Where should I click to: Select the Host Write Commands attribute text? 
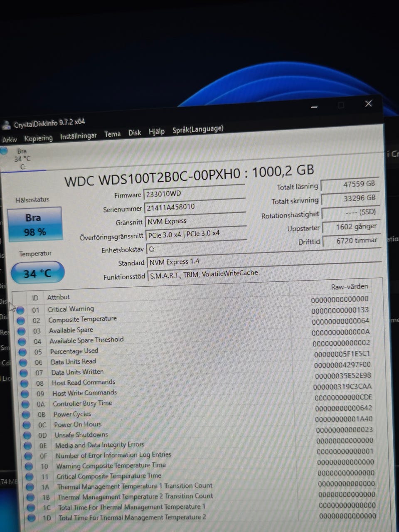(x=84, y=393)
